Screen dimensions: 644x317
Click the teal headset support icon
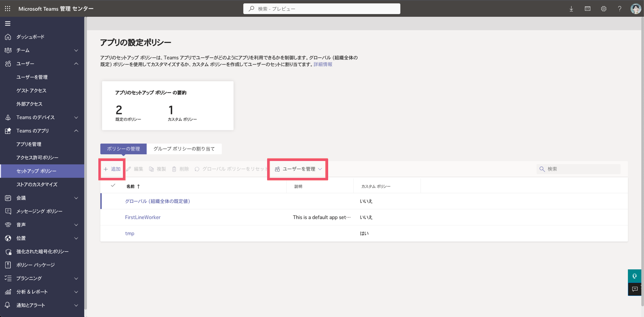634,276
